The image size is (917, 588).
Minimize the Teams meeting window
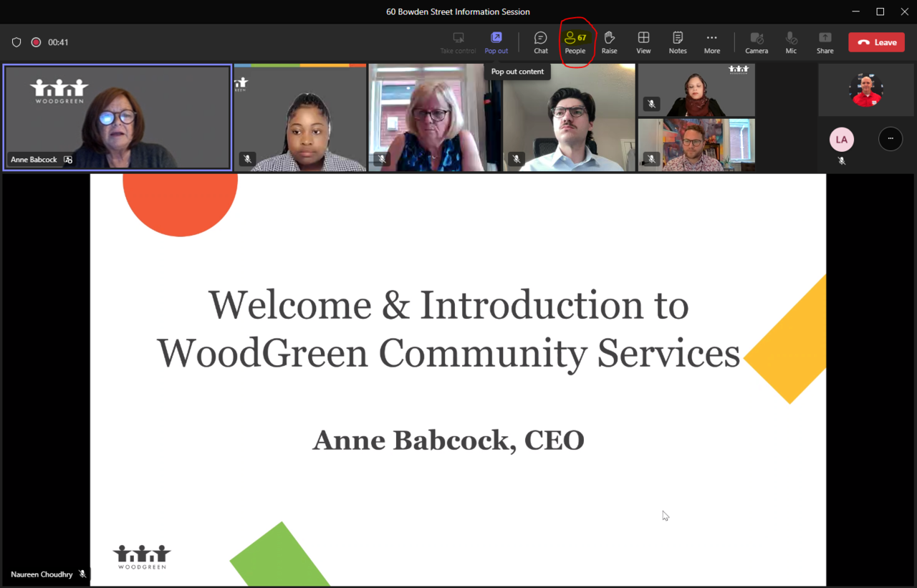856,11
